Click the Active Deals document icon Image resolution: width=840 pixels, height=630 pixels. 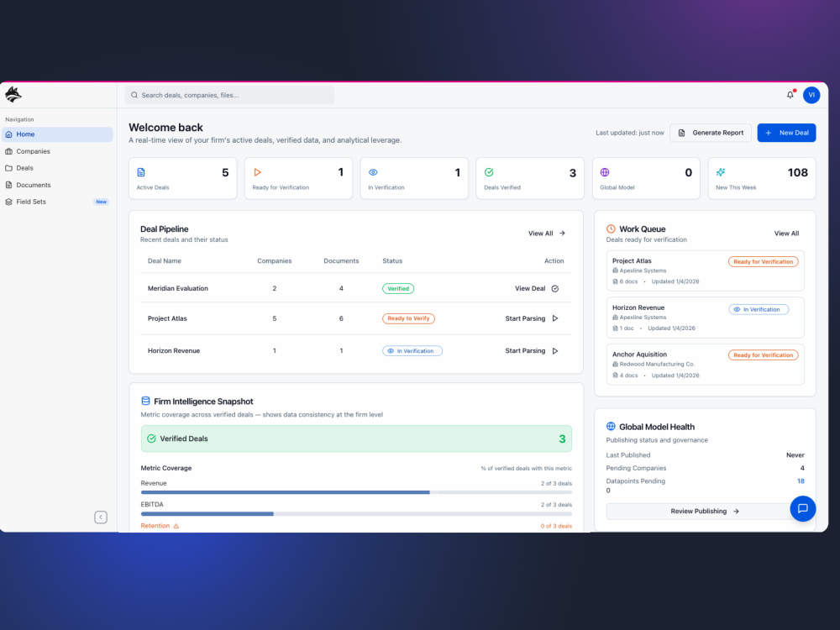point(141,172)
